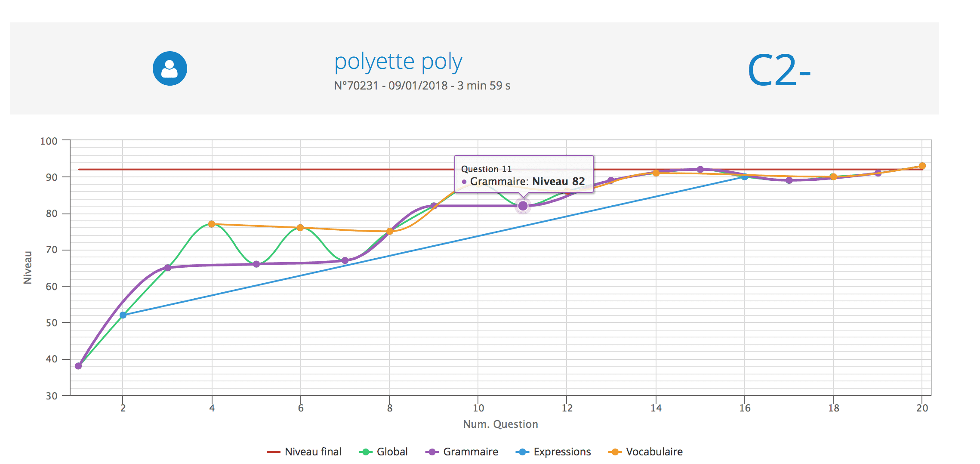Toggle the Niveau final legend series
The width and height of the screenshot is (980, 464).
pyautogui.click(x=304, y=452)
